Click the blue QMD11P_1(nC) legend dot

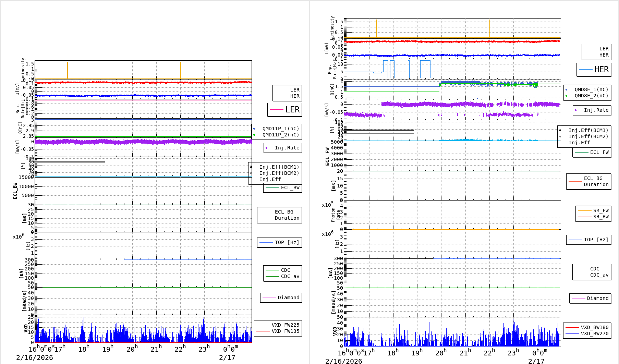click(254, 129)
